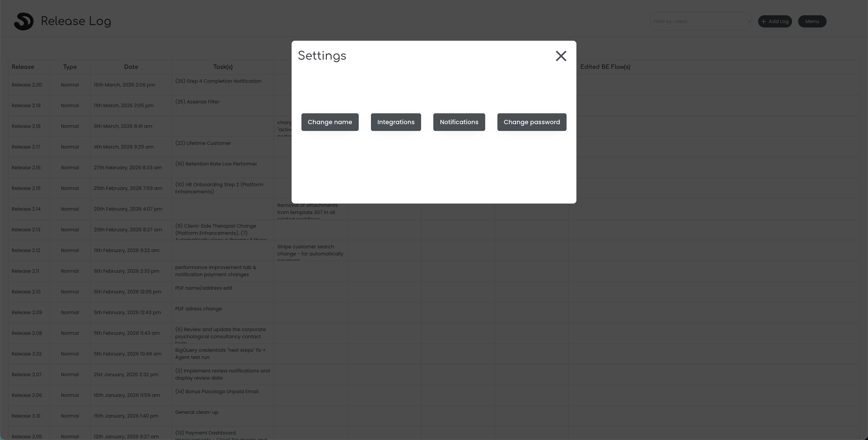This screenshot has width=868, height=440.
Task: Sort by the Date column header
Action: coord(131,66)
